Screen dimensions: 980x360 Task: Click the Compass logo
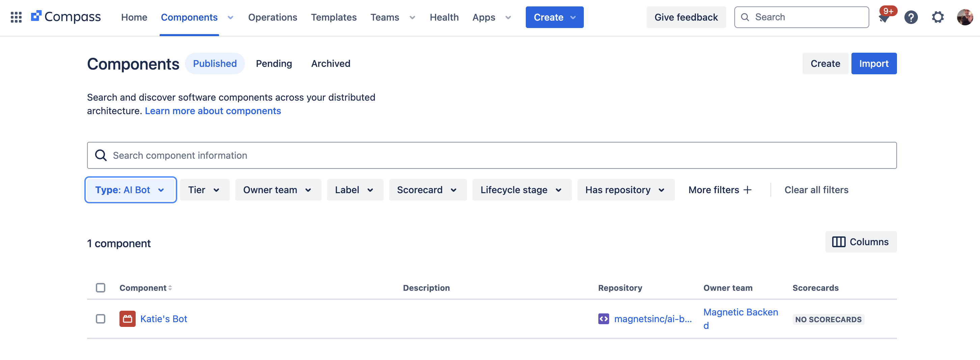[x=66, y=17]
